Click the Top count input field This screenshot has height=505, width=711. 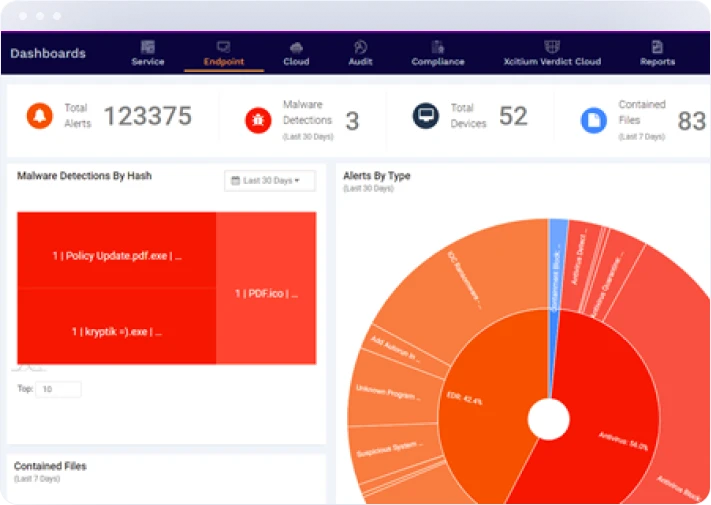click(58, 389)
